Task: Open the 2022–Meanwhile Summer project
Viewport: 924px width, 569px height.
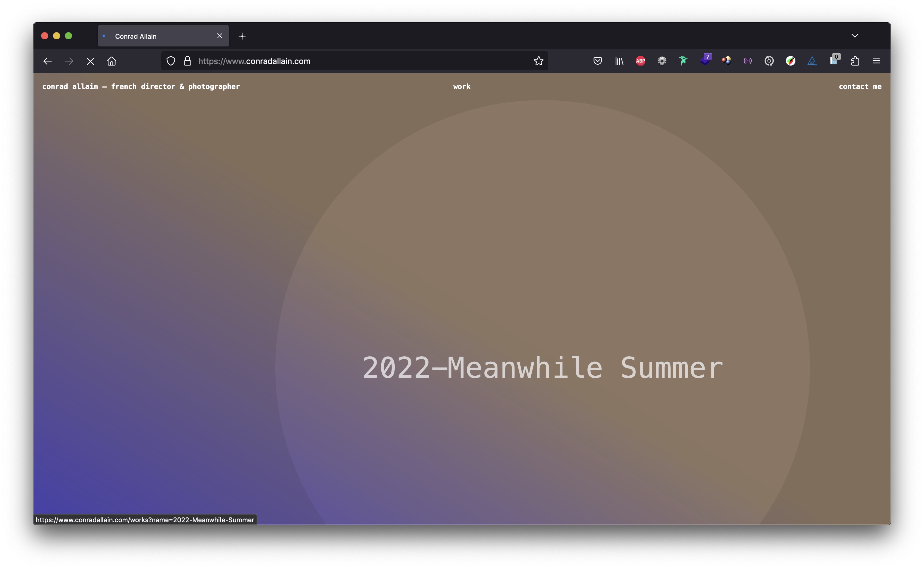Action: pos(542,368)
